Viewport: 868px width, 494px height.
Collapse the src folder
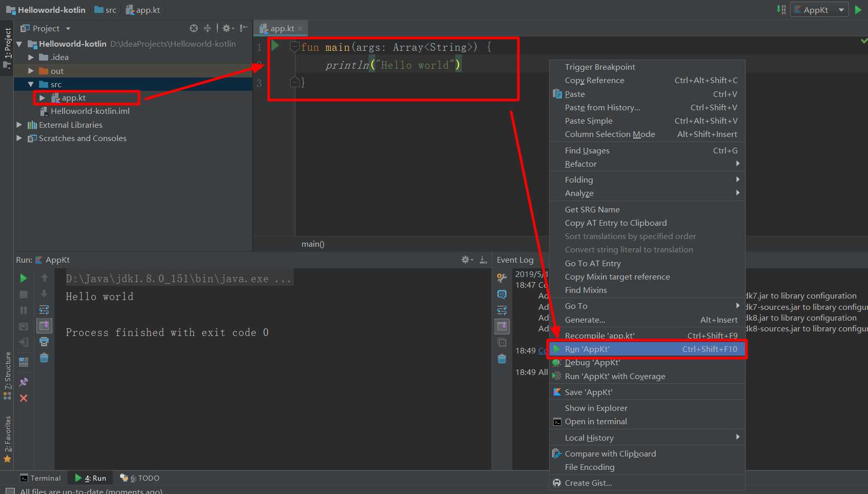tap(31, 84)
